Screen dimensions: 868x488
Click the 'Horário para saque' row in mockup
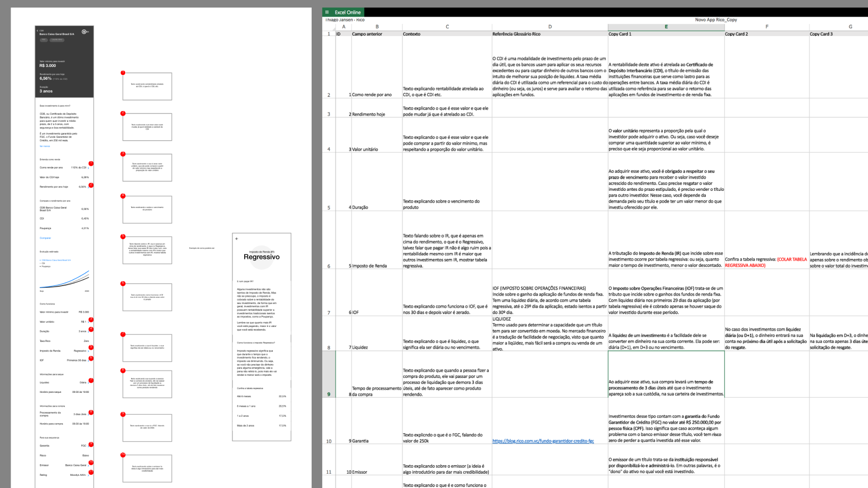click(64, 392)
